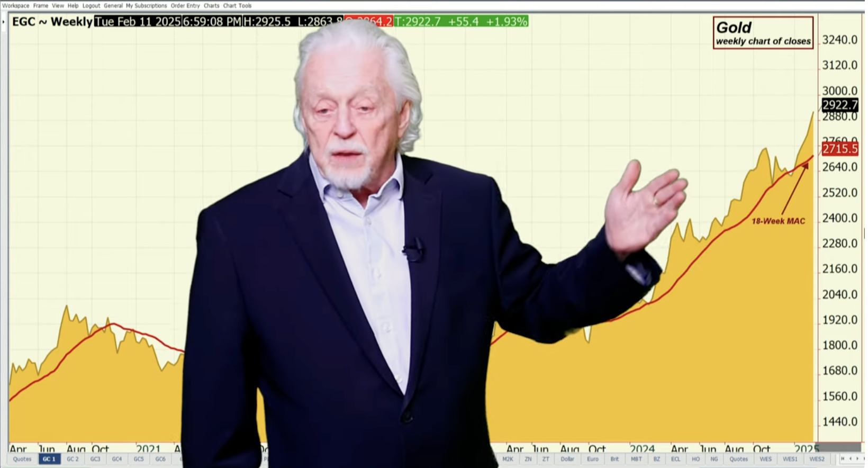Click the first tab-scroll arrow at bottom right
The height and width of the screenshot is (468, 868).
click(x=843, y=459)
